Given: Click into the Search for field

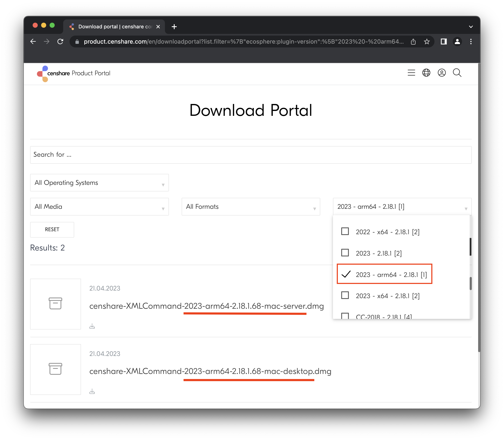Looking at the screenshot, I should tap(251, 155).
